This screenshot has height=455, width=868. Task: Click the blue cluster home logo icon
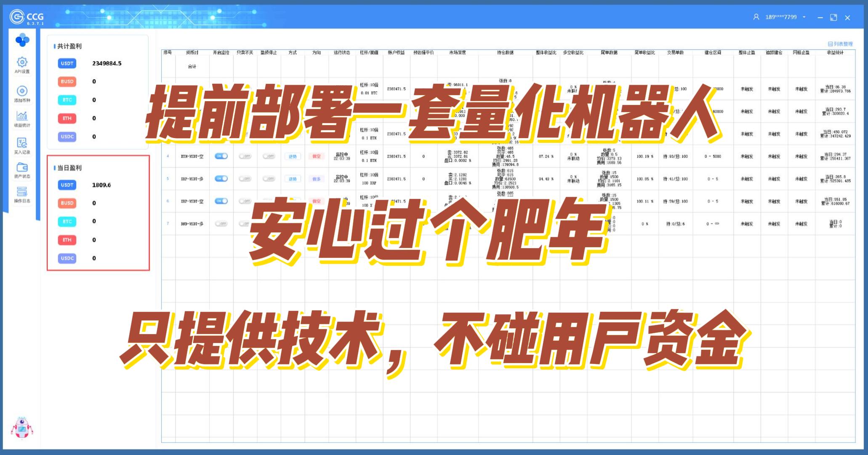coord(22,40)
